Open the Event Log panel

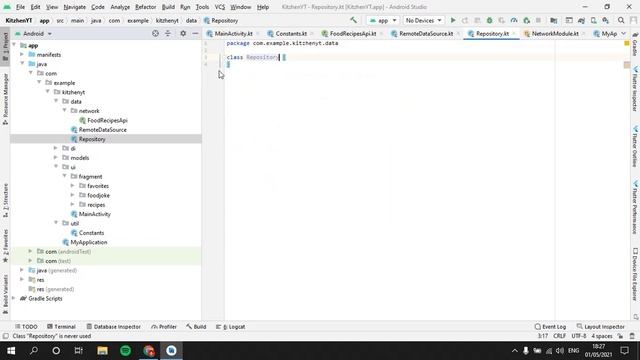(x=550, y=327)
